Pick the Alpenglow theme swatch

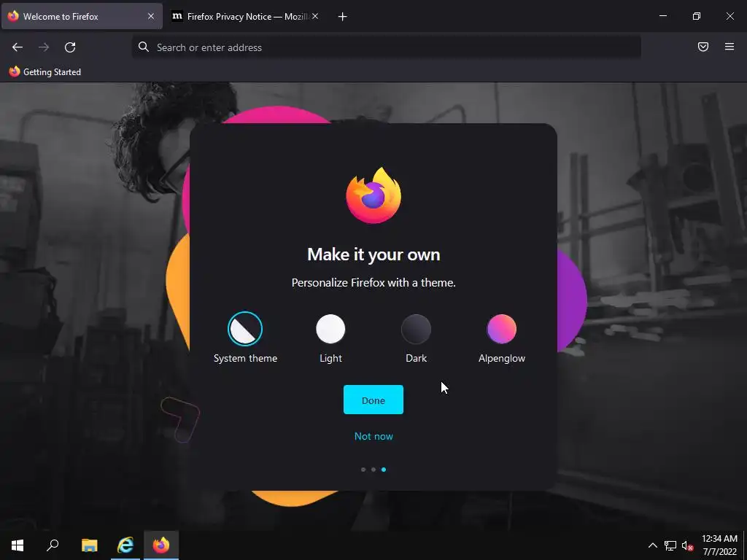502,329
